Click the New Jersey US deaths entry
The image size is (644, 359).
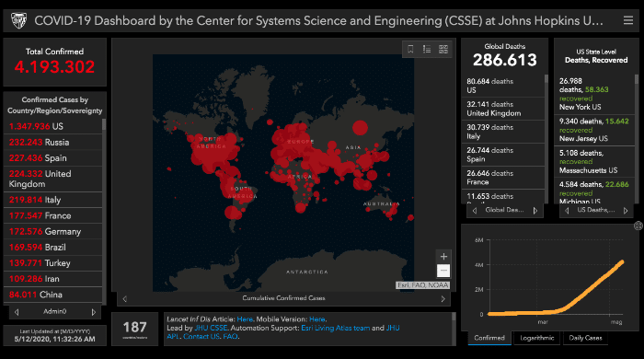tap(594, 130)
